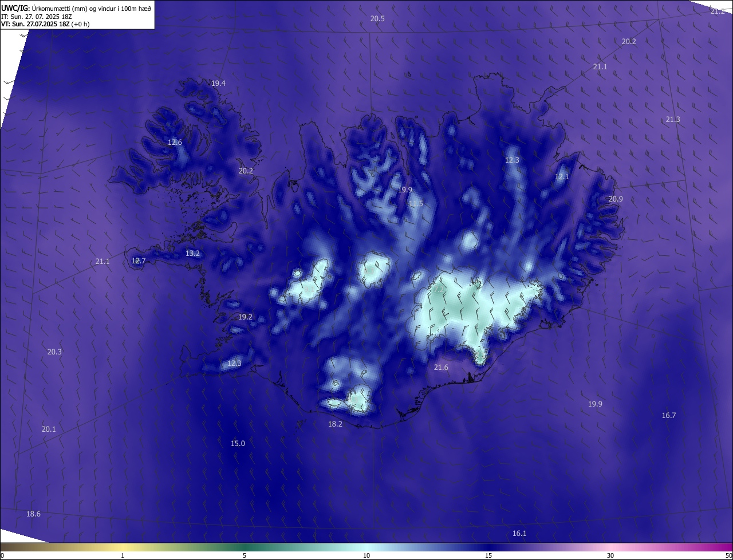
Task: Click the 20.5 value label
Action: click(377, 18)
